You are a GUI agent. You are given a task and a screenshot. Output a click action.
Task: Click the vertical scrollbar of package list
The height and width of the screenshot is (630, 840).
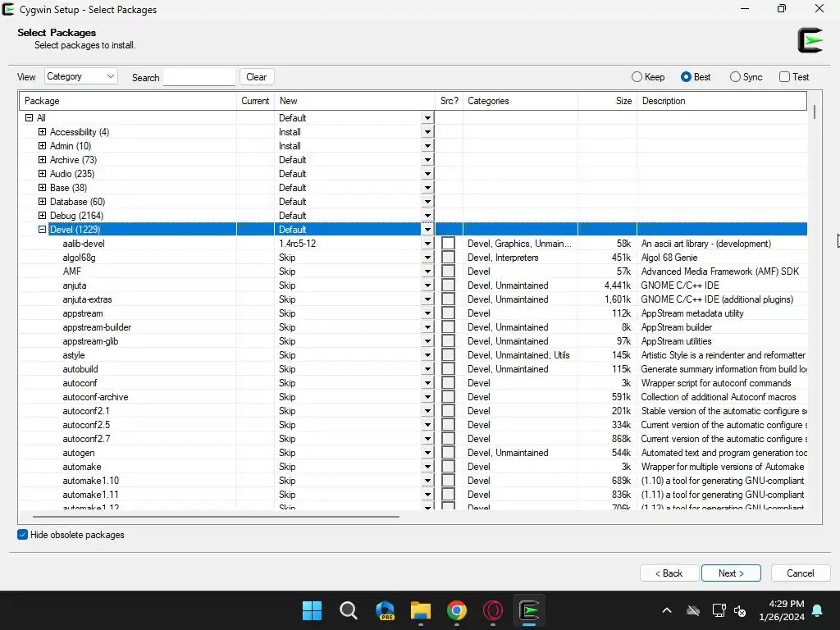coord(815,112)
